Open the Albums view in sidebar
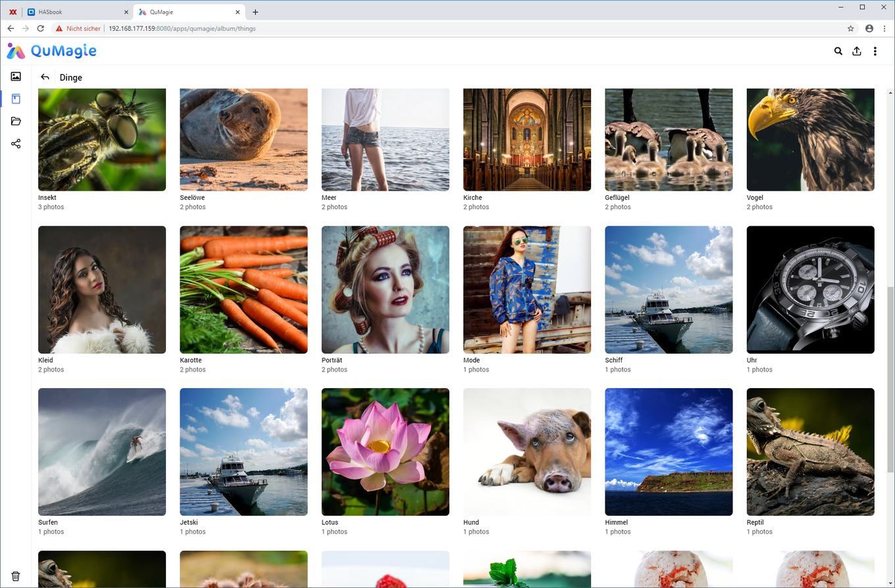This screenshot has width=895, height=588. tap(16, 99)
